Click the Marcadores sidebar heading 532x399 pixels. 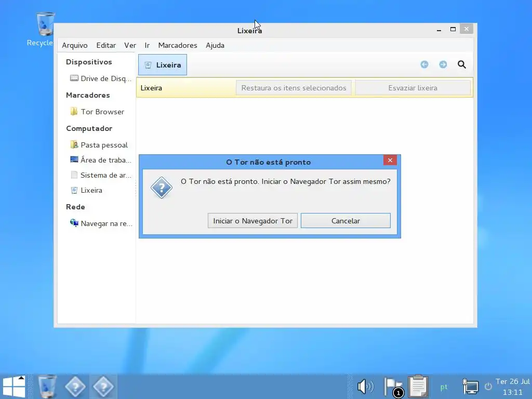[88, 95]
